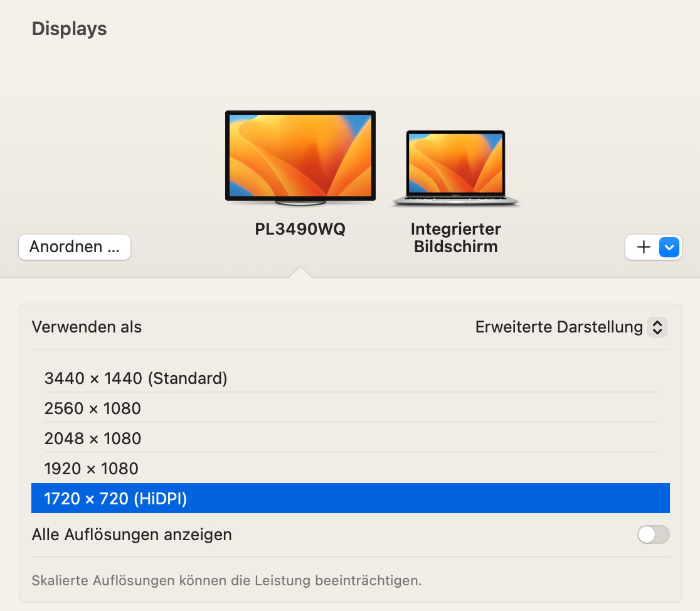The image size is (700, 611).
Task: Click the Alle Auflösungen anzeigen label
Action: click(x=132, y=534)
